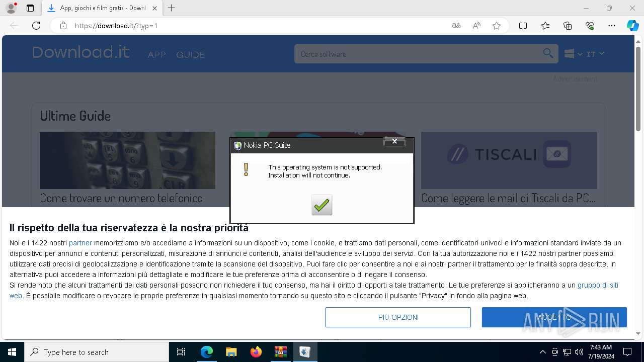Open the Windows Start menu
The height and width of the screenshot is (362, 644).
click(x=12, y=352)
